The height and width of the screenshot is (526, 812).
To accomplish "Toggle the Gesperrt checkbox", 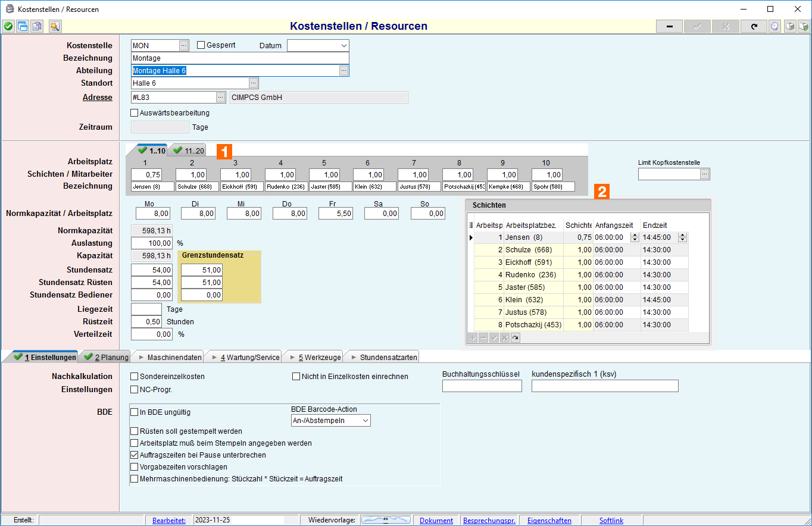I will click(x=201, y=45).
